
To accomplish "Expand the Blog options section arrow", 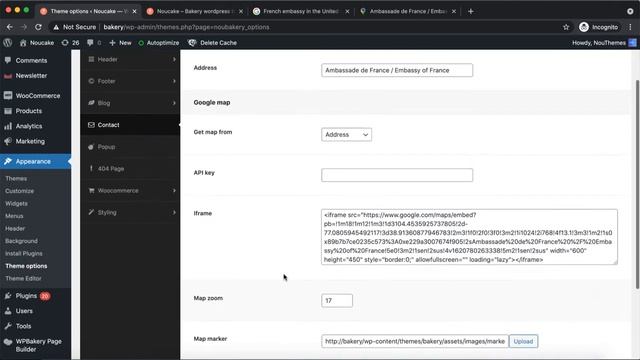I will (174, 103).
